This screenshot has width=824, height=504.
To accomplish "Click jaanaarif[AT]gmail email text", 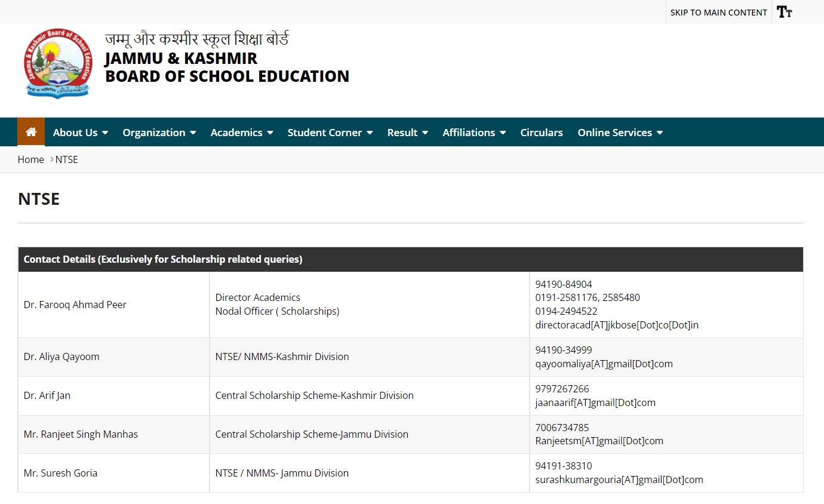I will [x=595, y=402].
